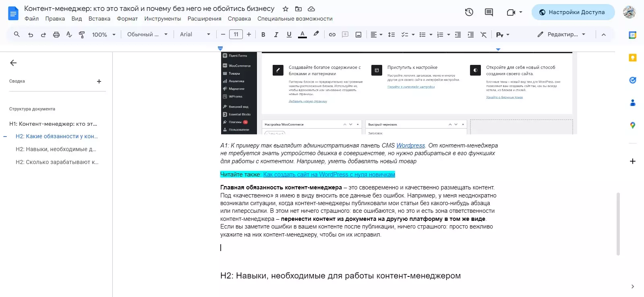Show all comments
The width and height of the screenshot is (644, 297).
(489, 12)
